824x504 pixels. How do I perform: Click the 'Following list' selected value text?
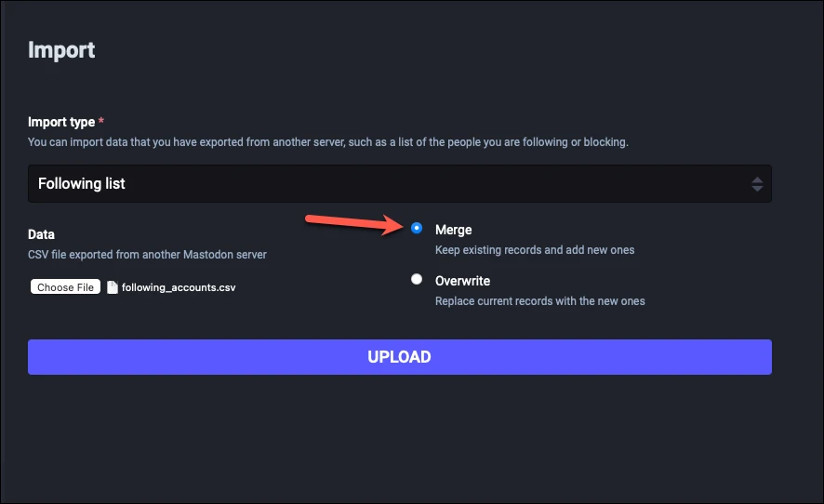(82, 183)
